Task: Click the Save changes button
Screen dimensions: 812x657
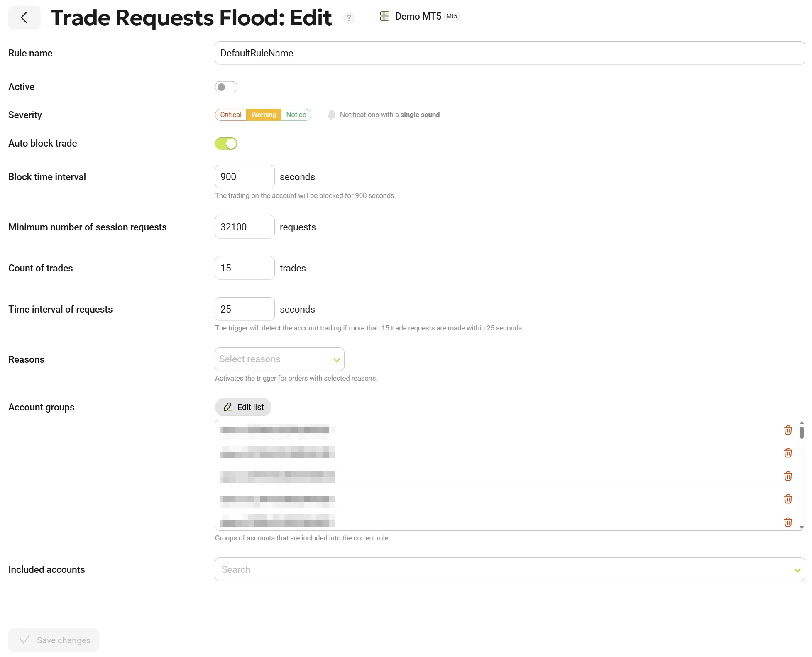Action: (54, 640)
